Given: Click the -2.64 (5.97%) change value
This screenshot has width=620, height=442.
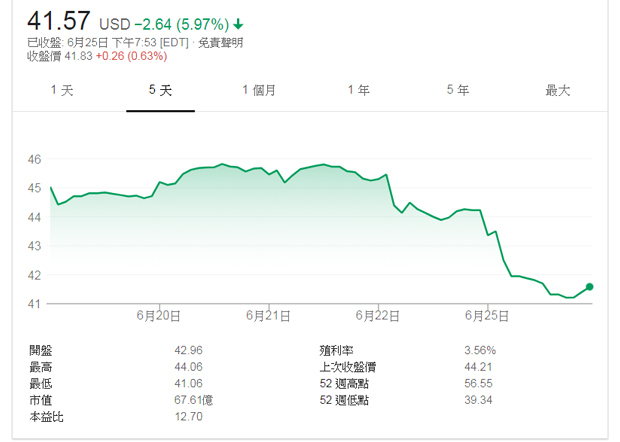Looking at the screenshot, I should [x=182, y=25].
